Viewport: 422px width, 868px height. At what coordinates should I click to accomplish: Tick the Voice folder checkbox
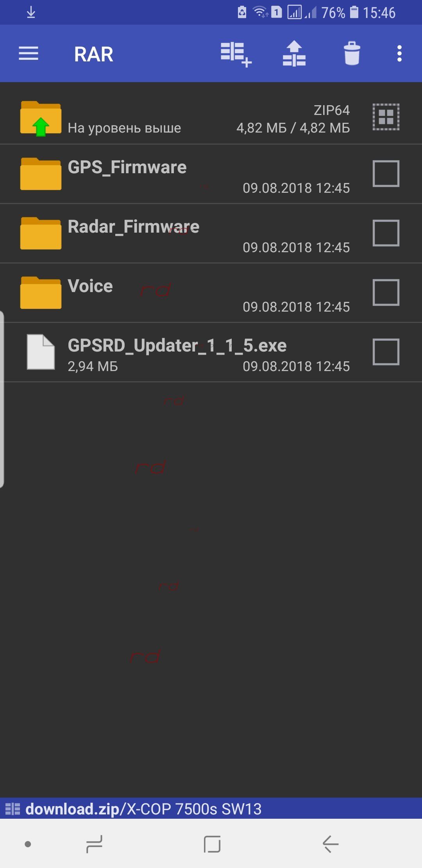click(x=386, y=292)
